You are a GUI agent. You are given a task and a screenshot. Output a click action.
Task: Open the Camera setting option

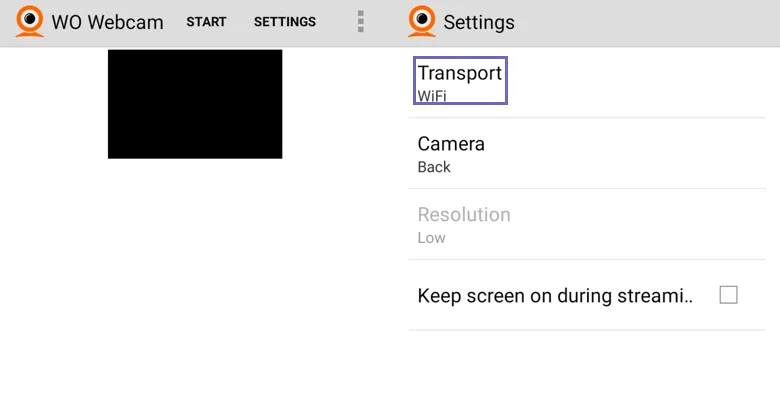click(586, 154)
